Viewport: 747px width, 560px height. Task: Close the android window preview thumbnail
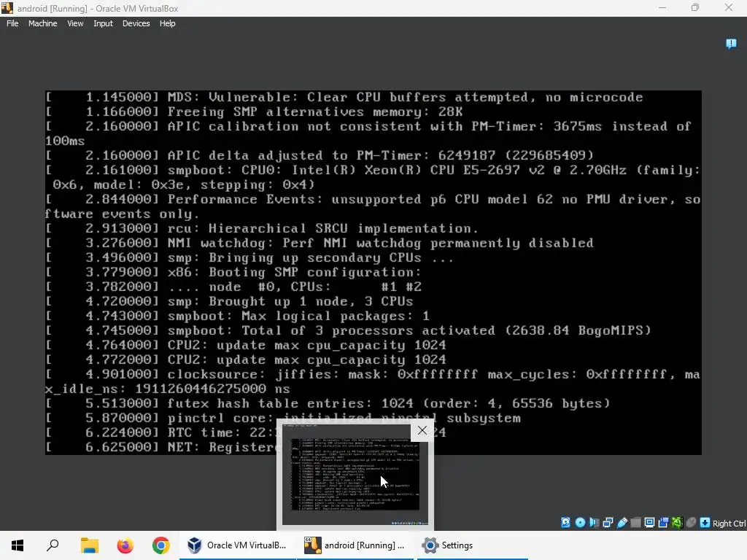click(x=422, y=430)
